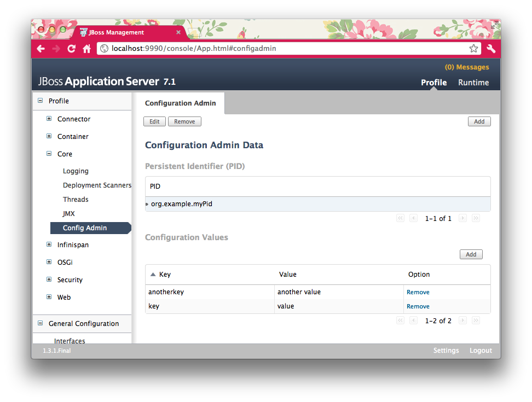
Task: Collapse the General Configuration section
Action: (41, 323)
